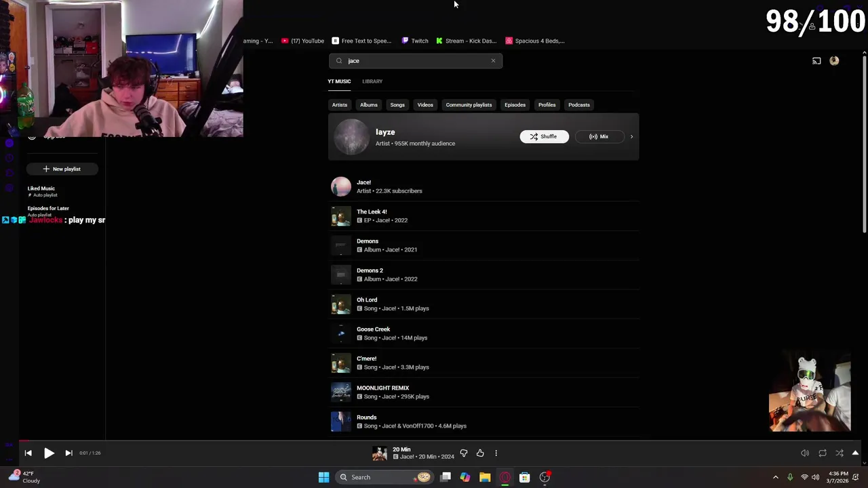Open File Explorer from the taskbar
Image resolution: width=868 pixels, height=488 pixels.
485,477
